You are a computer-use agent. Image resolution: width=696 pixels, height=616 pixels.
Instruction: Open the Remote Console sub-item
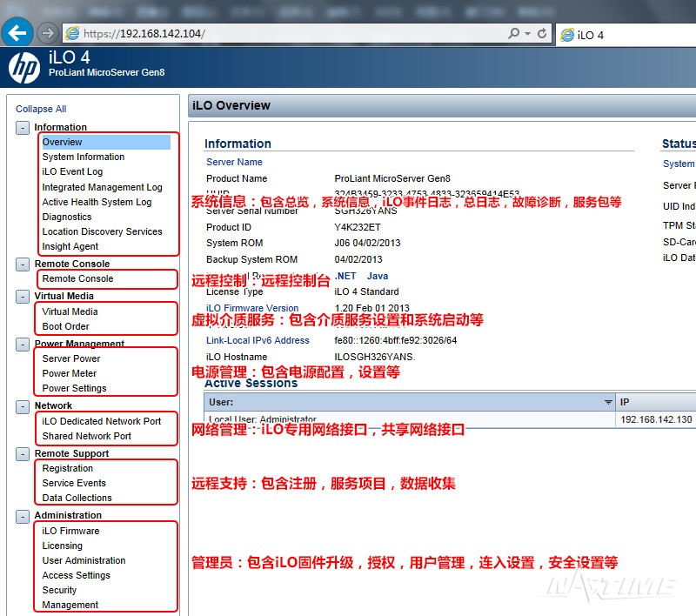point(77,278)
